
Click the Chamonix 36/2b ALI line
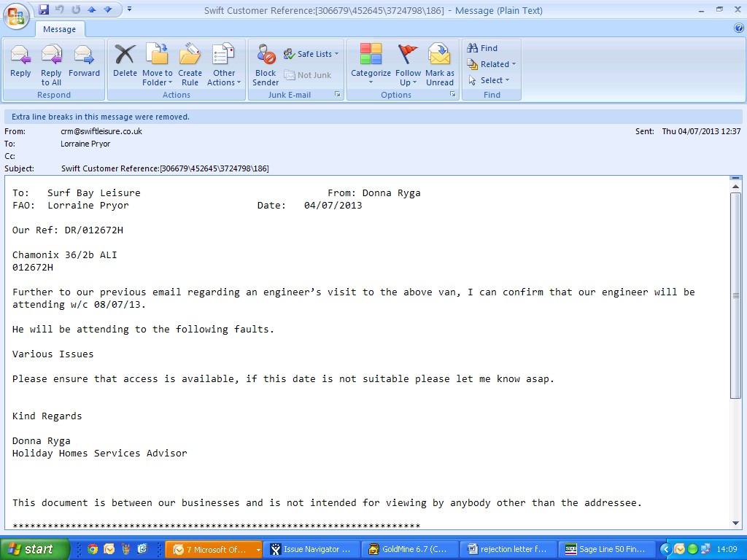(x=65, y=254)
